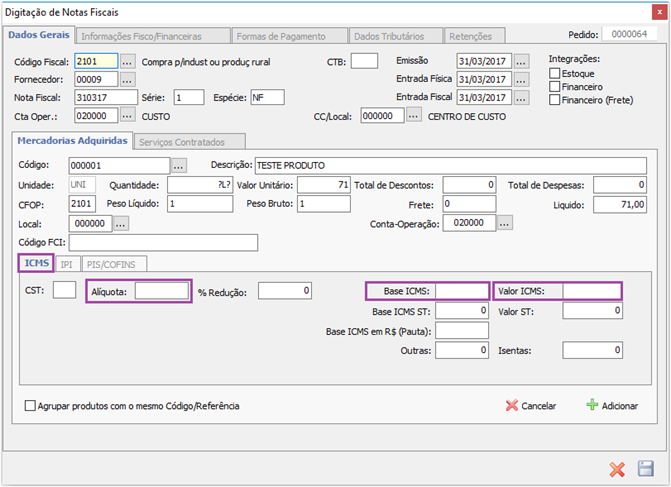Click the Unidade field showing UNI

pos(82,185)
